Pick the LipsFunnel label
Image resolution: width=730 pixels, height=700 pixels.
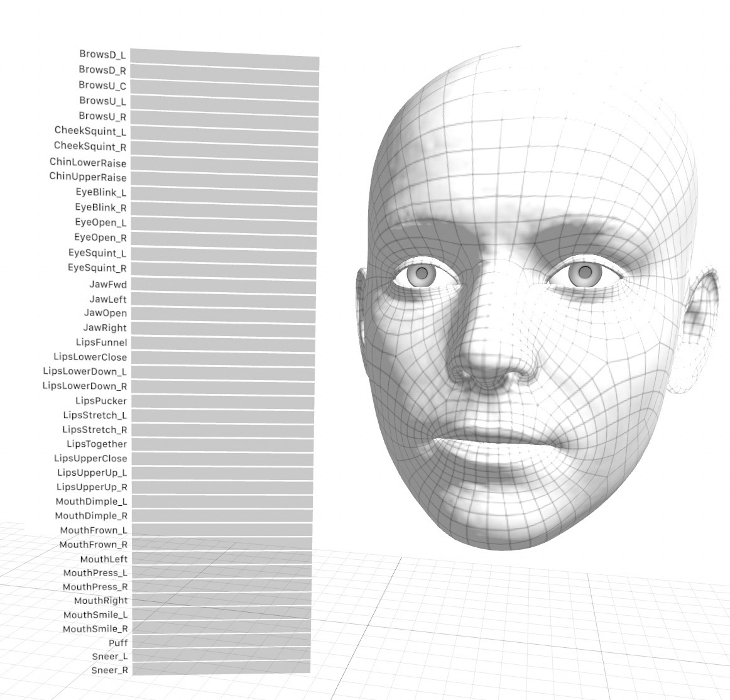click(x=102, y=342)
